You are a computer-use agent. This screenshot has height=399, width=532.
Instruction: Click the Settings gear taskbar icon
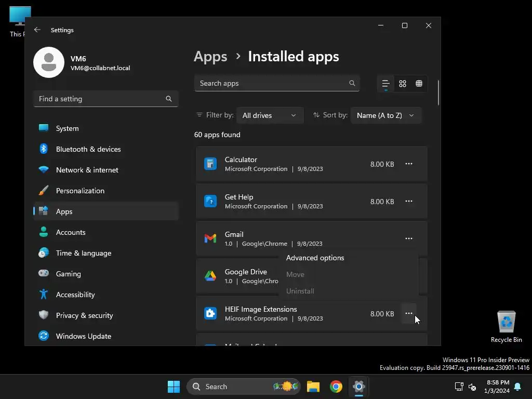coord(358,387)
